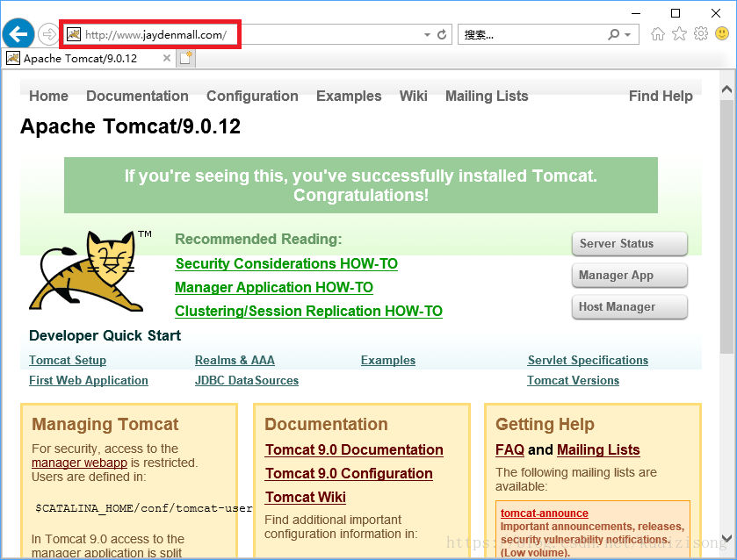Click the Documentation nav item
The image size is (737, 560).
[x=137, y=96]
